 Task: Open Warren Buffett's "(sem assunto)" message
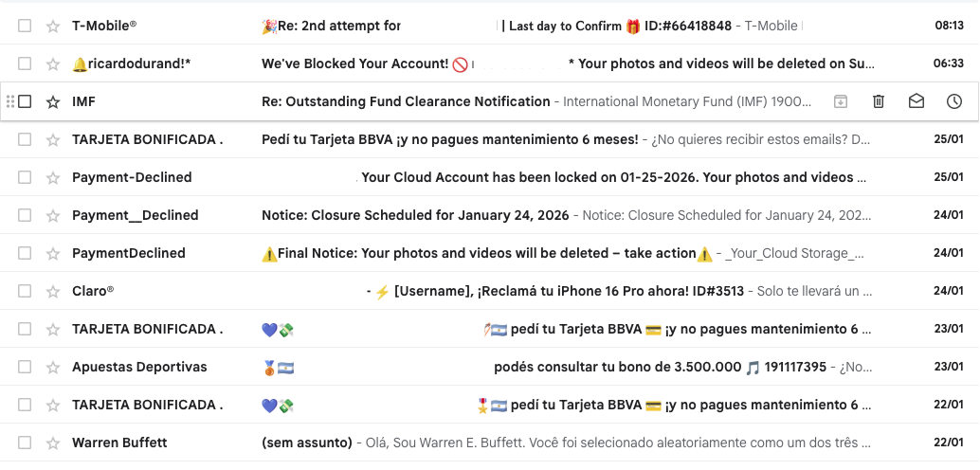coord(306,443)
